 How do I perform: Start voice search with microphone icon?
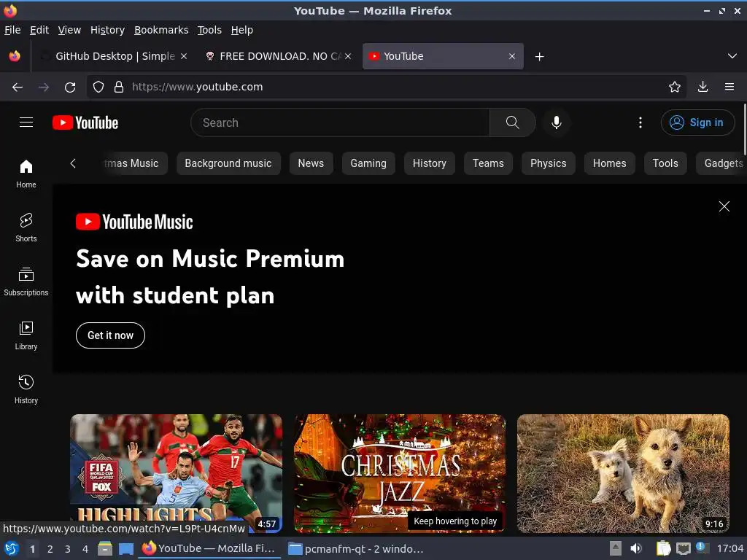[556, 122]
